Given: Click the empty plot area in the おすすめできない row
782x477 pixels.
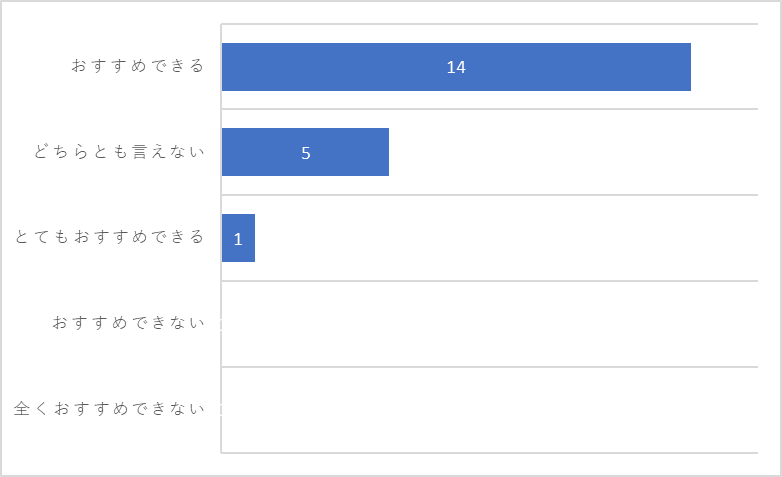Looking at the screenshot, I should 490,324.
